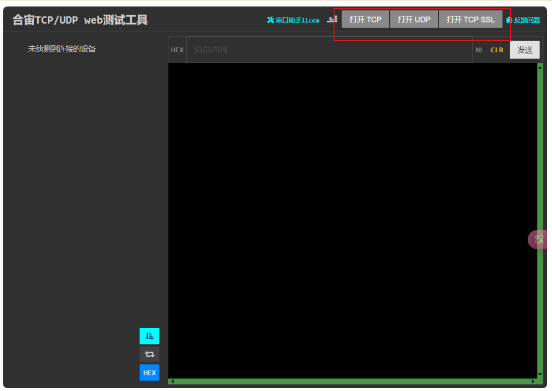Click the horizontal scrollbar right arrow
The width and height of the screenshot is (552, 391).
point(533,381)
